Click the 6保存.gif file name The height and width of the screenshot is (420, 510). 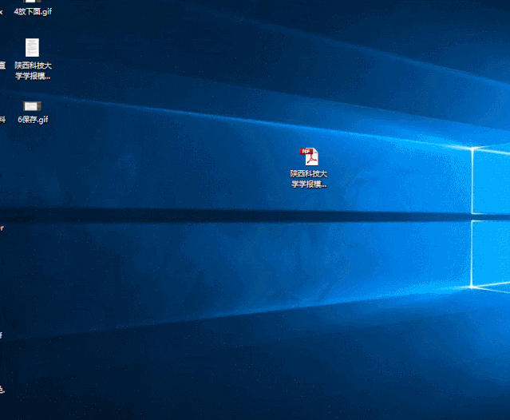point(33,120)
